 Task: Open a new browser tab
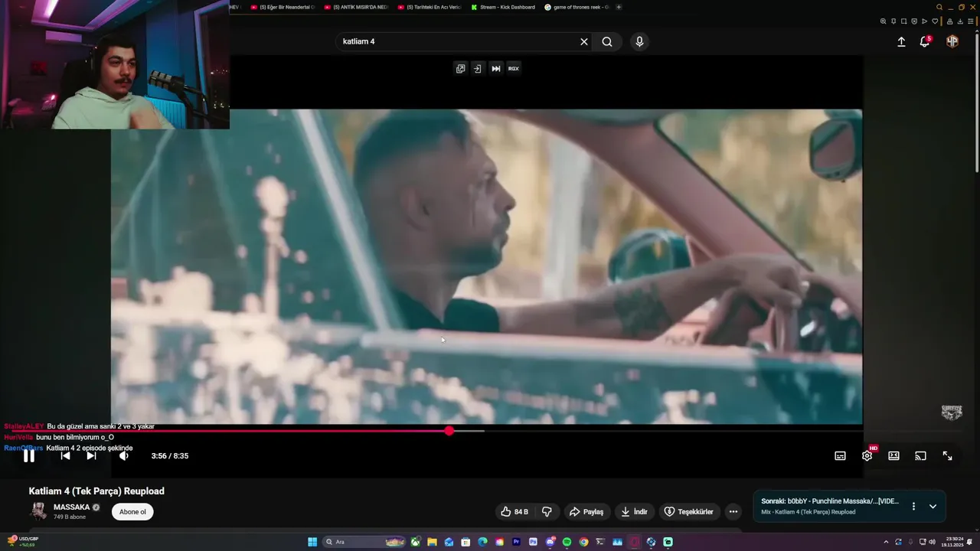(619, 7)
